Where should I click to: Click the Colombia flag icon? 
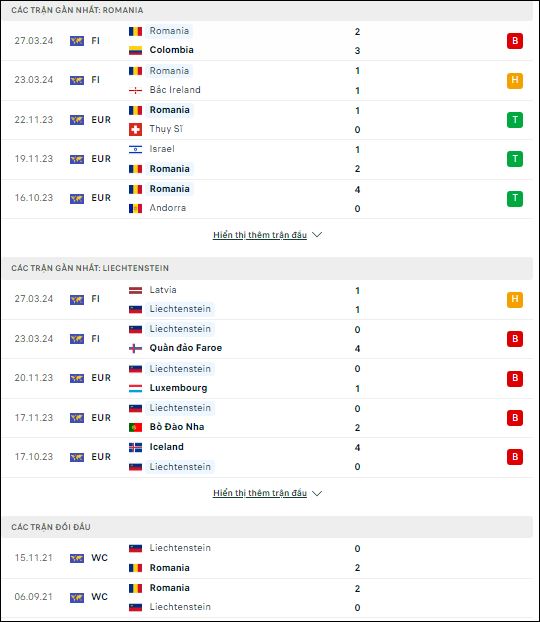pyautogui.click(x=135, y=50)
